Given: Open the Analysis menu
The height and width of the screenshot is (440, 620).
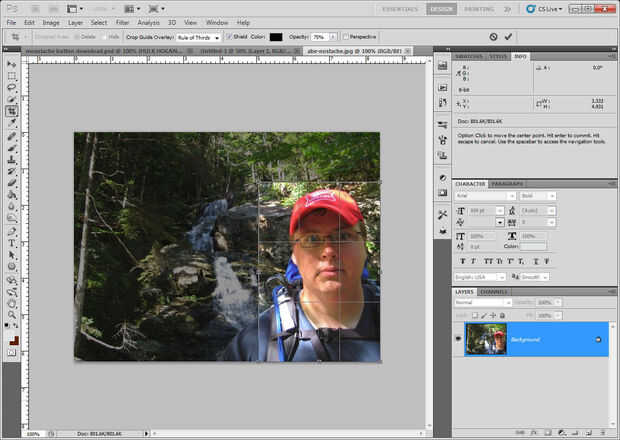Looking at the screenshot, I should pos(148,23).
